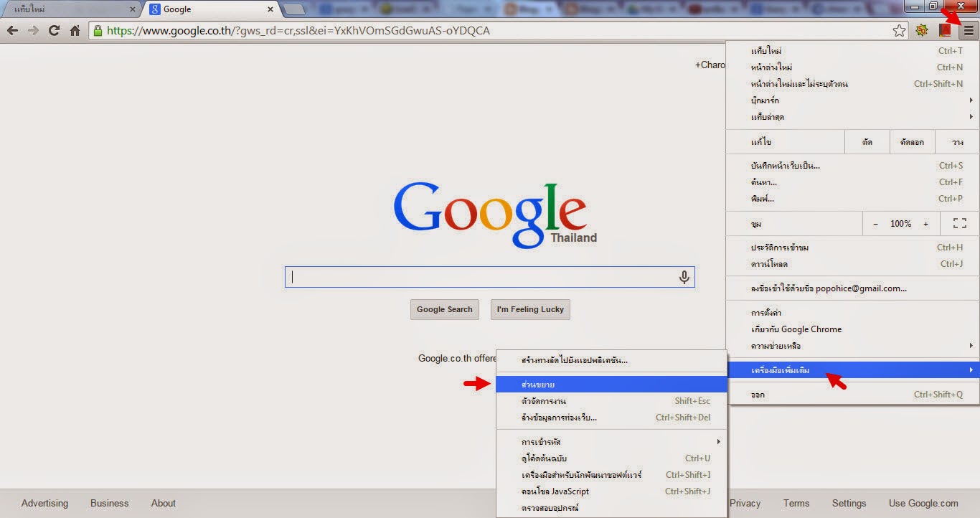
Task: Expand the ความช่วยเหลือ help submenu
Action: 852,346
